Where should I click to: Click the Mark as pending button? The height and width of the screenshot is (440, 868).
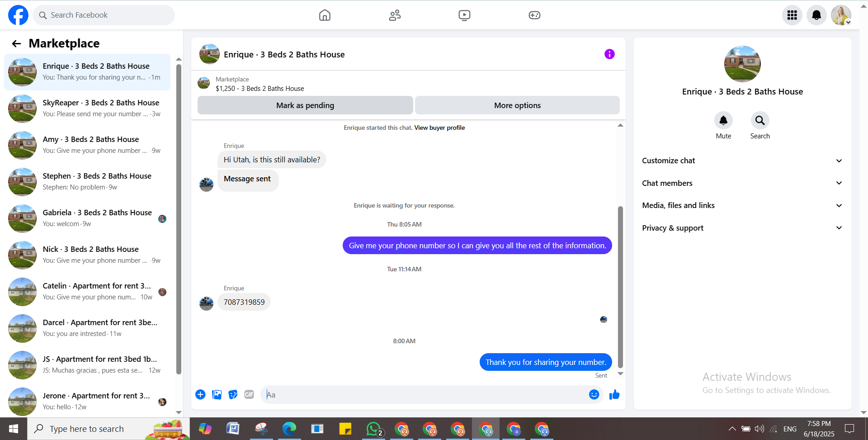coord(305,105)
